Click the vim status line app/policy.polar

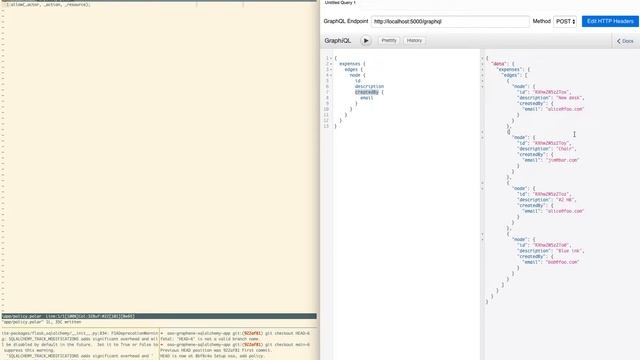click(159, 316)
